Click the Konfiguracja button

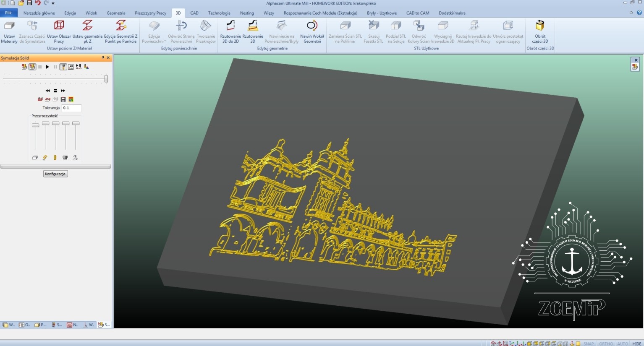[55, 174]
